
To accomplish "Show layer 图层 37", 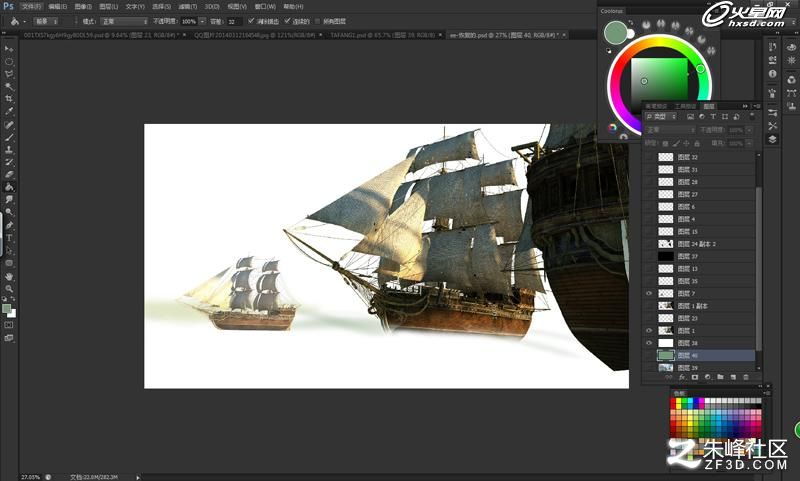I will (x=649, y=256).
